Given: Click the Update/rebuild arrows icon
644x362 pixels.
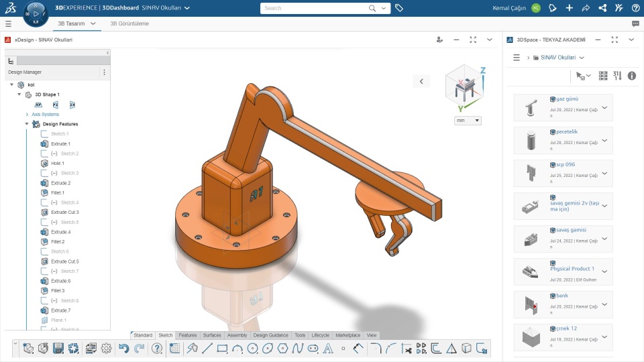Looking at the screenshot, I should click(x=74, y=349).
